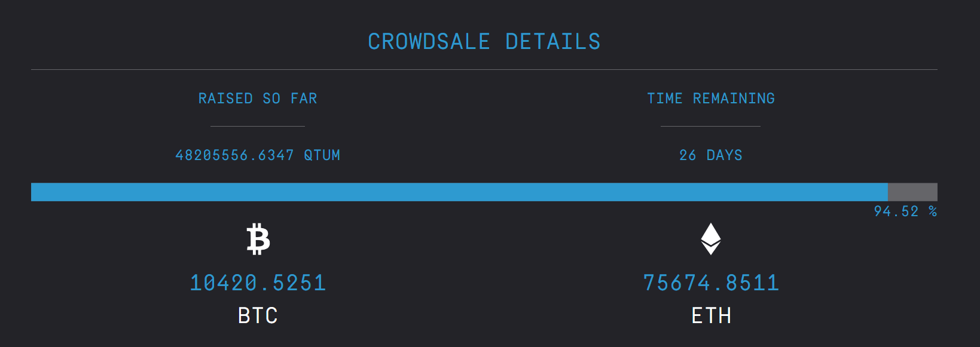The height and width of the screenshot is (347, 980).
Task: Select the 10420.5251 BTC amount
Action: (x=258, y=283)
